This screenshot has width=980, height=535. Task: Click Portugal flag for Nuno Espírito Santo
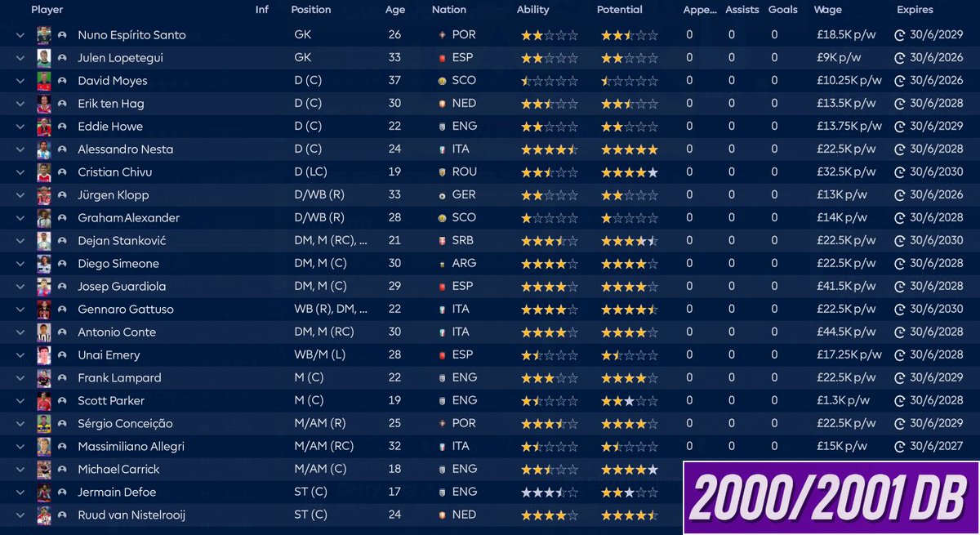click(x=442, y=35)
